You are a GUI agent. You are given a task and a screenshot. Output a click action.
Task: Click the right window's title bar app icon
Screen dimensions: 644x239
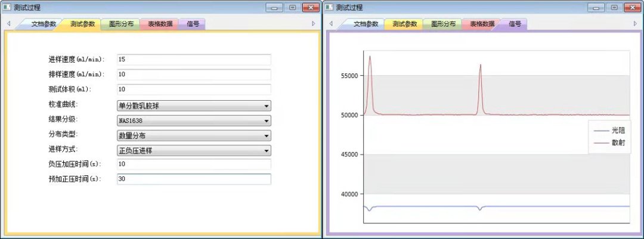[x=329, y=8]
